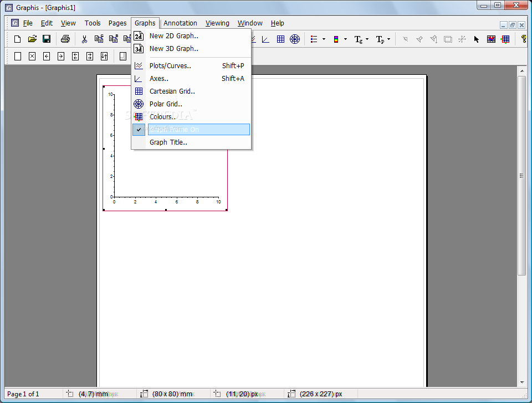This screenshot has width=532, height=403.
Task: Click the Cartesian grid toolbar icon
Action: [x=280, y=39]
